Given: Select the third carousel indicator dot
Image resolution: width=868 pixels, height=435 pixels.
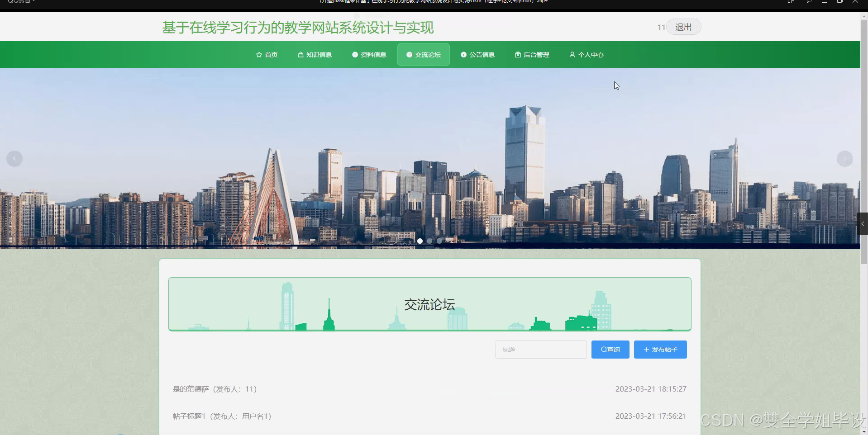Looking at the screenshot, I should (x=439, y=241).
